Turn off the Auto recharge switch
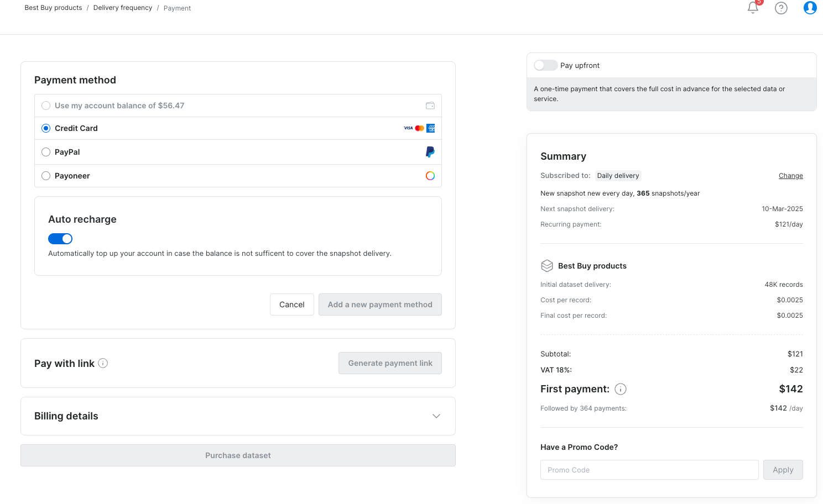 60,239
